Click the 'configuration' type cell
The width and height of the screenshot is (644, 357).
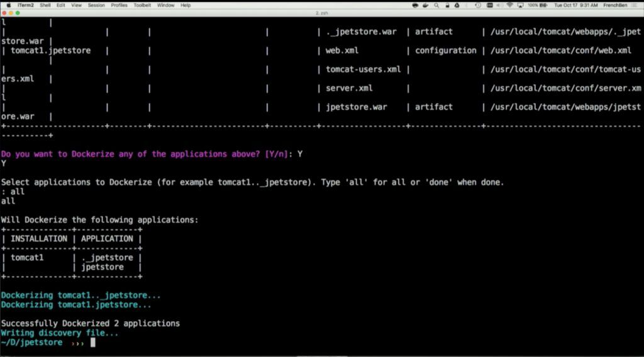click(446, 50)
